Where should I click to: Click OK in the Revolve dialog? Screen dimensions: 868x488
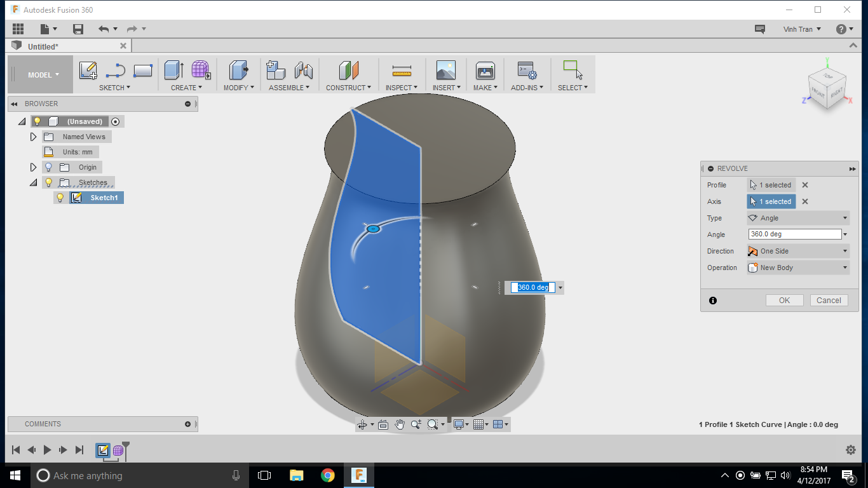pos(784,301)
